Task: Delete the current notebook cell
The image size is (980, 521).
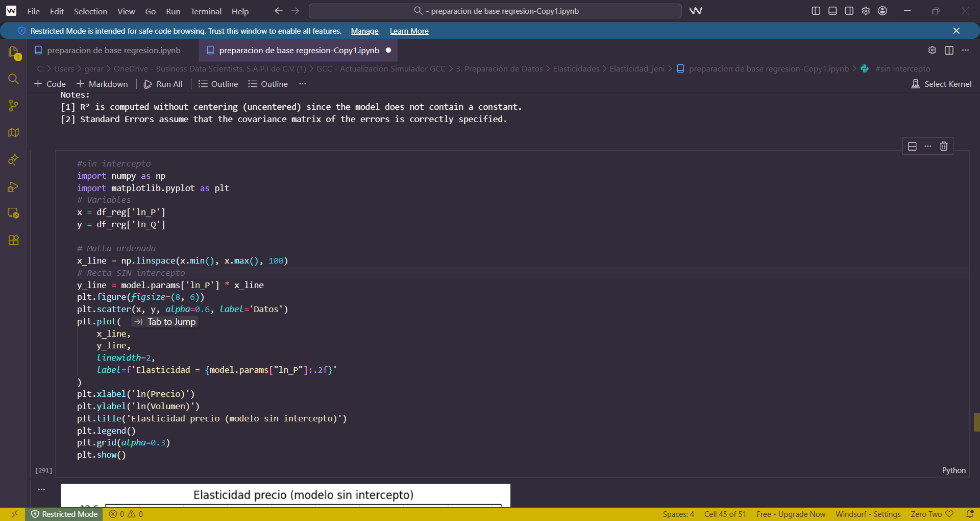Action: pyautogui.click(x=944, y=146)
